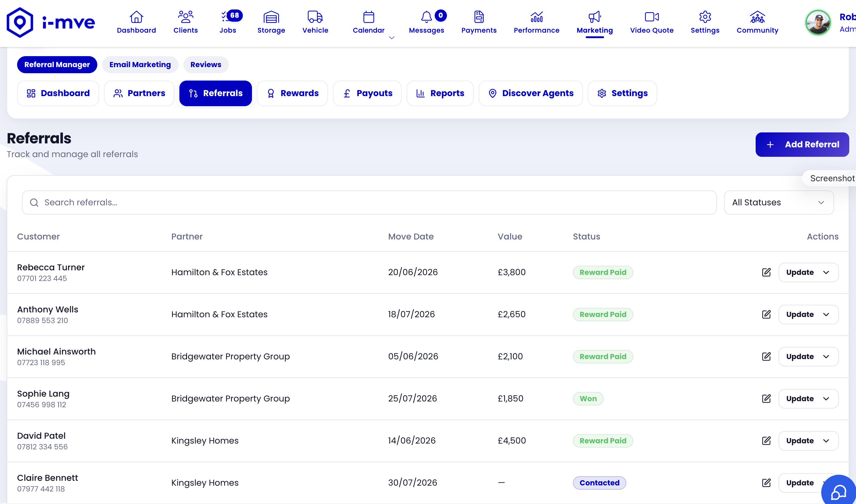Open Referral Manager Settings tab

coord(622,93)
